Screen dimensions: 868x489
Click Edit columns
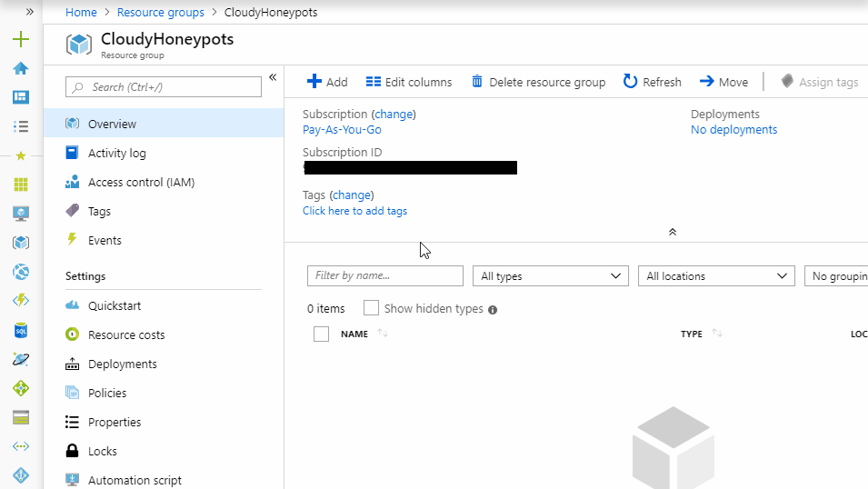(409, 82)
